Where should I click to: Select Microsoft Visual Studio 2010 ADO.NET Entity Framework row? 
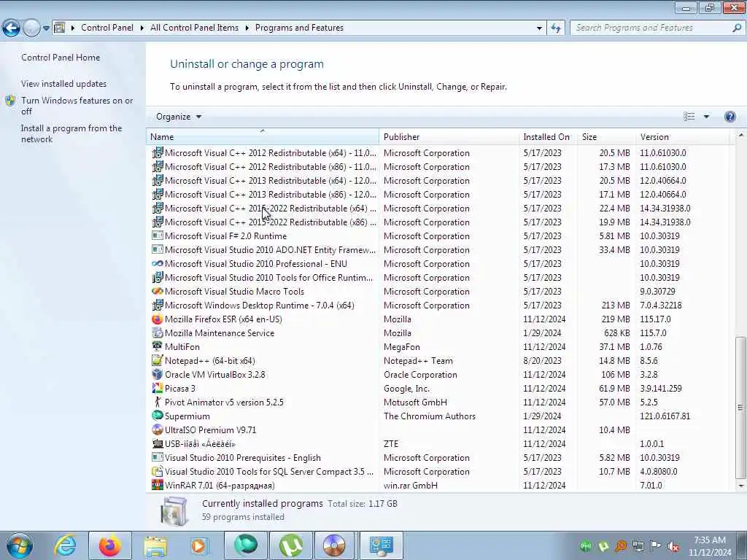[x=438, y=249]
